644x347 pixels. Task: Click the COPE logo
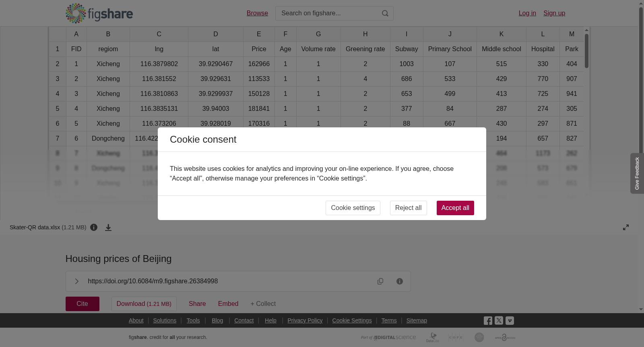click(456, 337)
